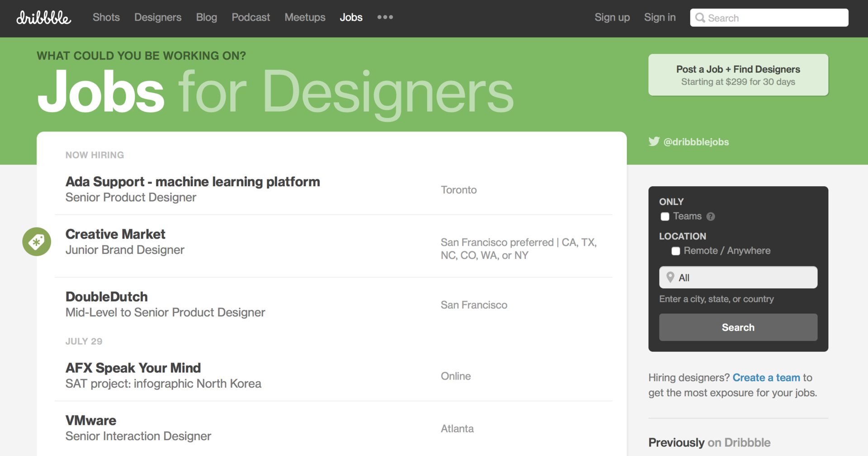Click Mid-Level to Senior Product Designer title
The height and width of the screenshot is (456, 868).
165,312
